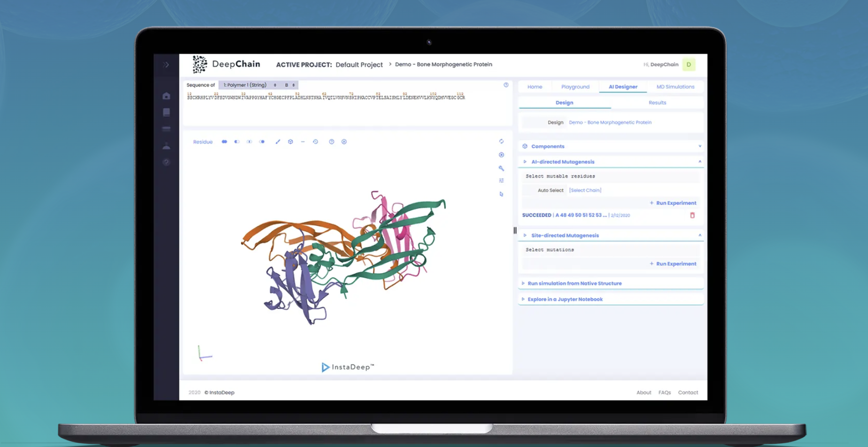This screenshot has height=447, width=868.
Task: Click the 3D protein structure model
Action: pos(343,257)
